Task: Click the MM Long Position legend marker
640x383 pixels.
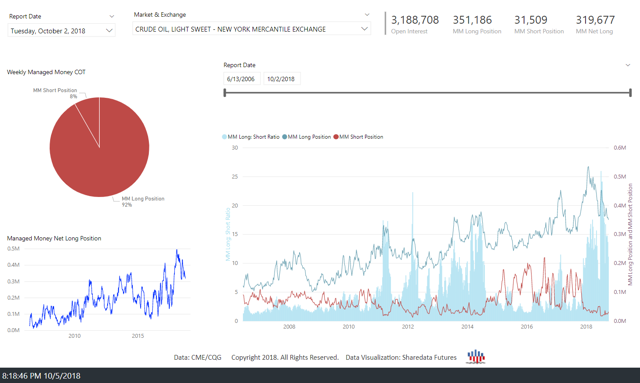Action: [284, 137]
